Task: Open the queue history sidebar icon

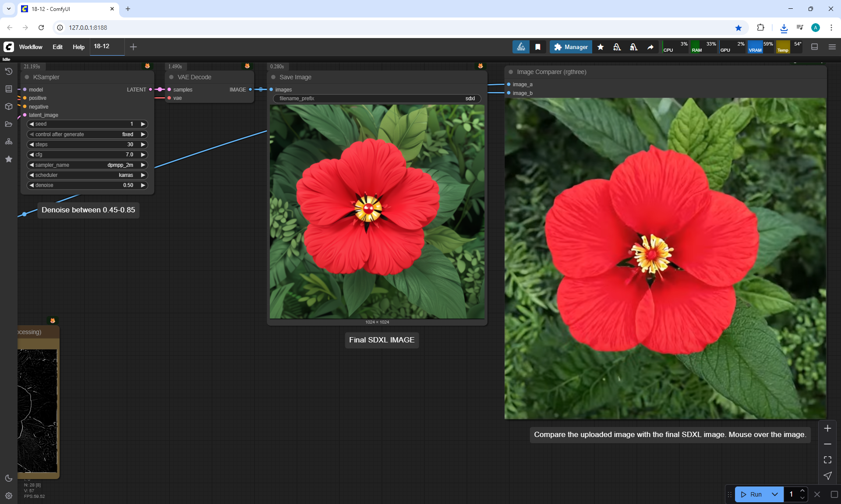Action: coord(9,71)
